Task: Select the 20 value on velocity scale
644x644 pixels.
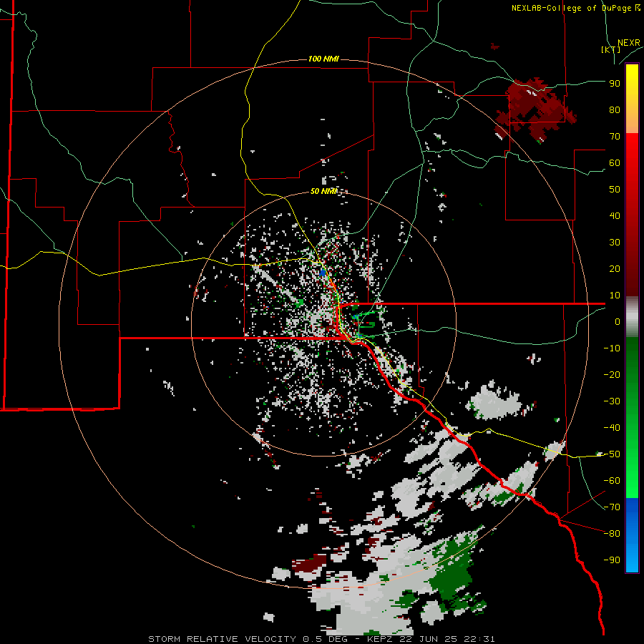Action: 615,268
